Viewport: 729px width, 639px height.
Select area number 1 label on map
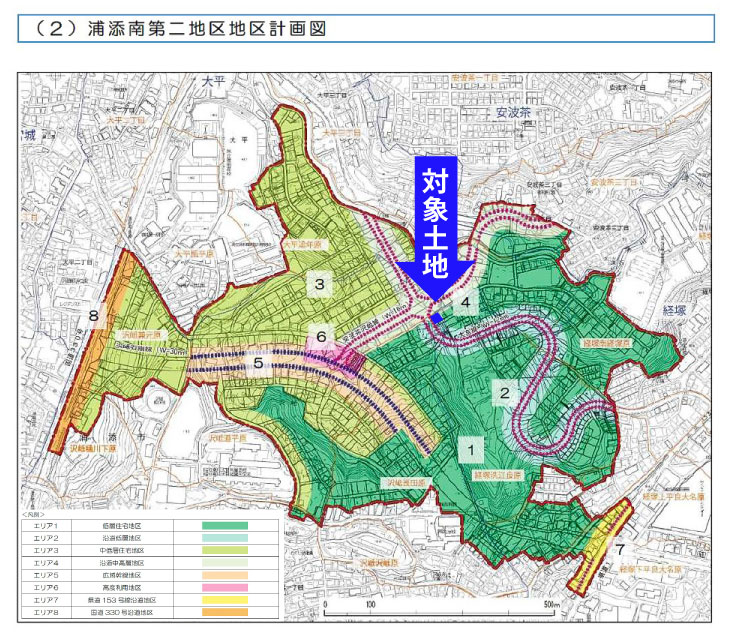coord(471,450)
